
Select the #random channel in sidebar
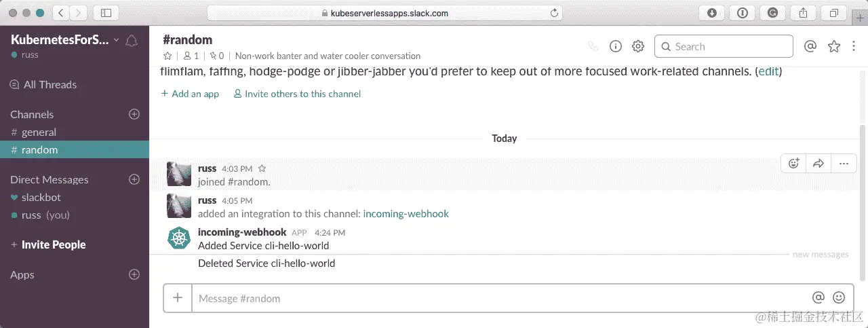click(75, 149)
